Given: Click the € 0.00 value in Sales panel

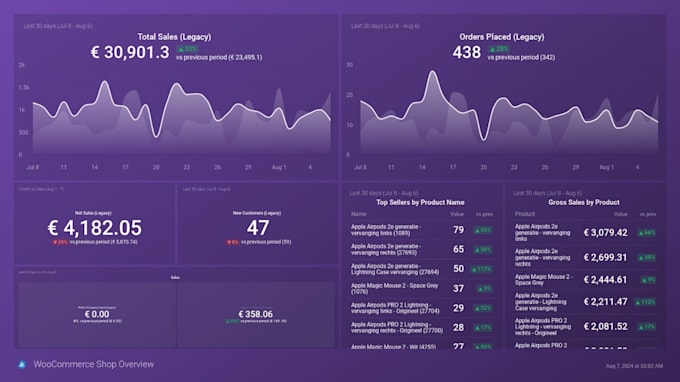Looking at the screenshot, I should coord(97,314).
